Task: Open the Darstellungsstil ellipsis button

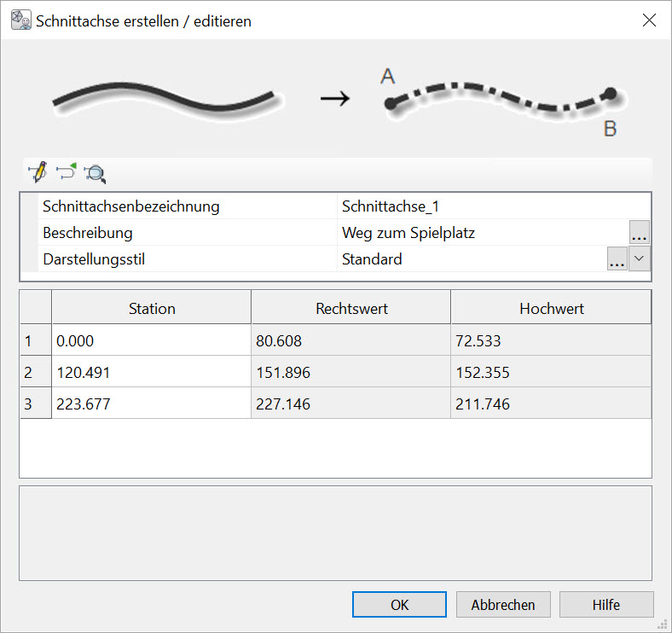Action: click(x=617, y=259)
